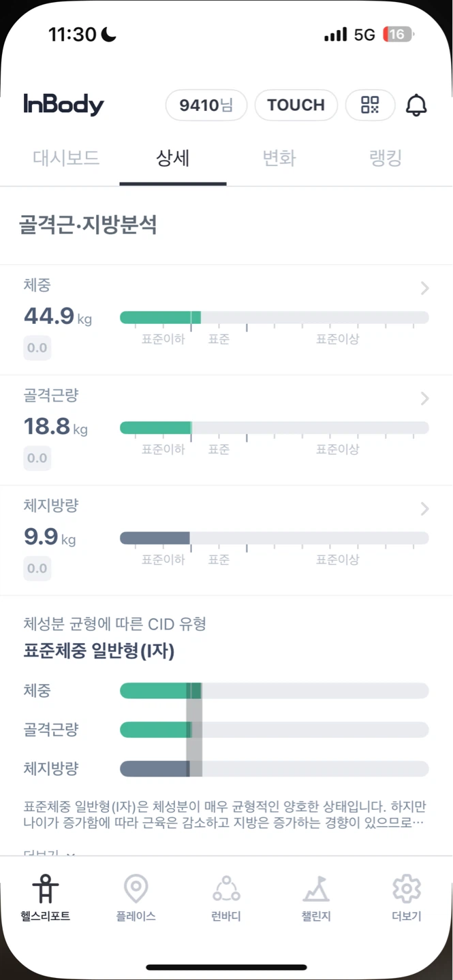Go to 플레이스 location pin icon
Viewport: 453px width, 980px height.
[136, 889]
